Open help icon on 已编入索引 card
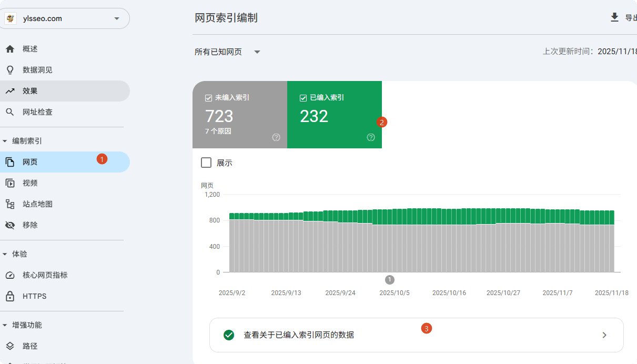Viewport: 637px width, 364px height. click(x=371, y=137)
